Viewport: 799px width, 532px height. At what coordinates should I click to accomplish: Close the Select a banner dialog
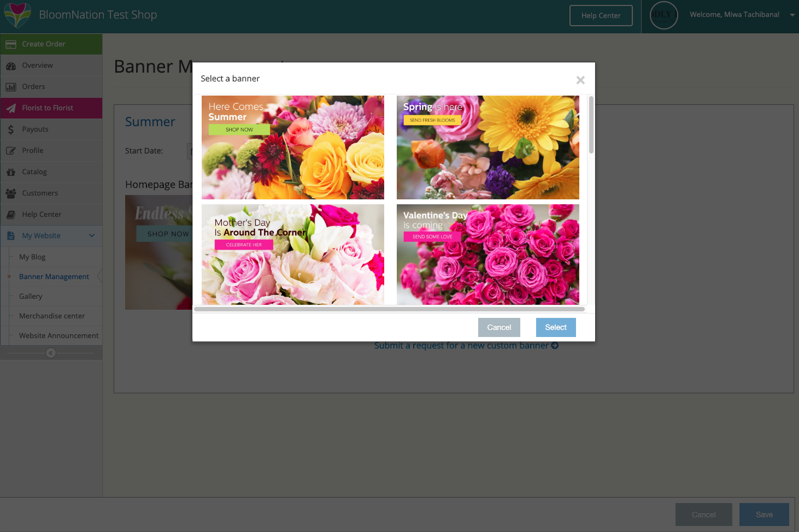point(580,80)
